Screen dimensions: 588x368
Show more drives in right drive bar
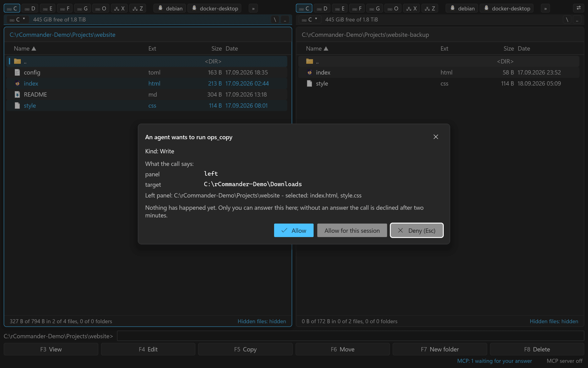[x=545, y=9]
